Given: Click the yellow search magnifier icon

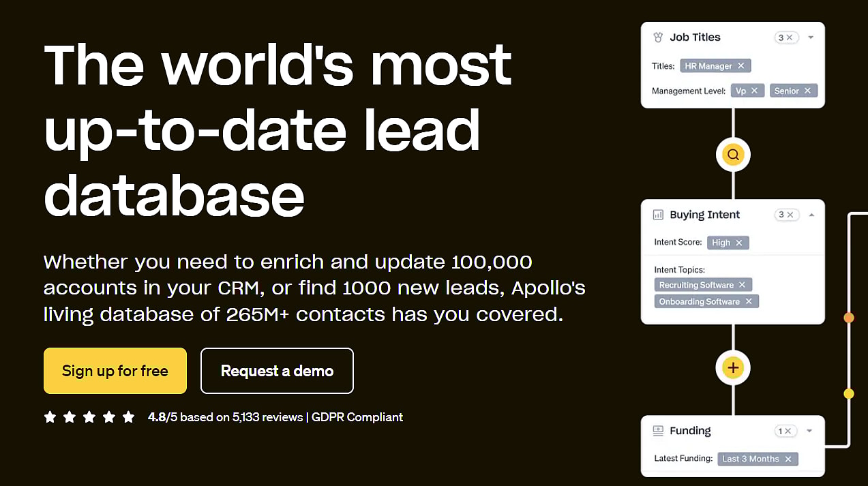Looking at the screenshot, I should (733, 155).
